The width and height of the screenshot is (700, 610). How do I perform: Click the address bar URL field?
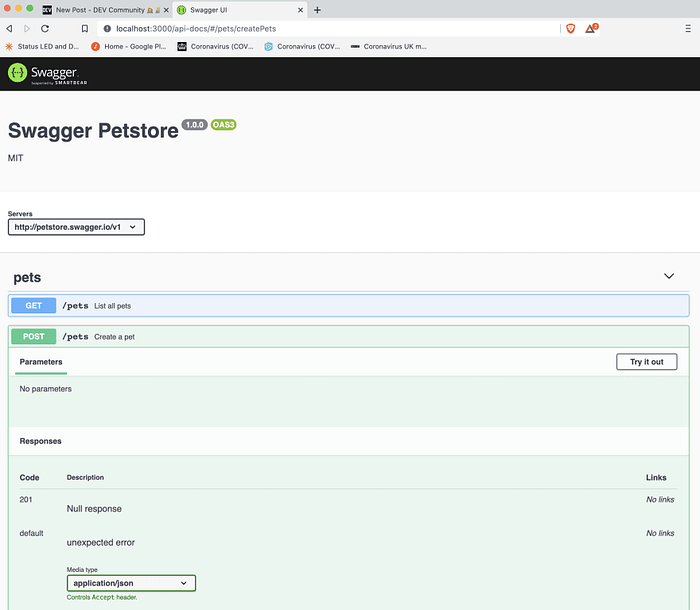pyautogui.click(x=330, y=29)
